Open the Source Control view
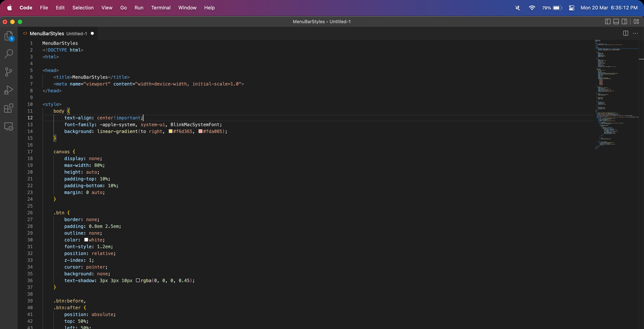The width and height of the screenshot is (644, 329). click(x=9, y=72)
